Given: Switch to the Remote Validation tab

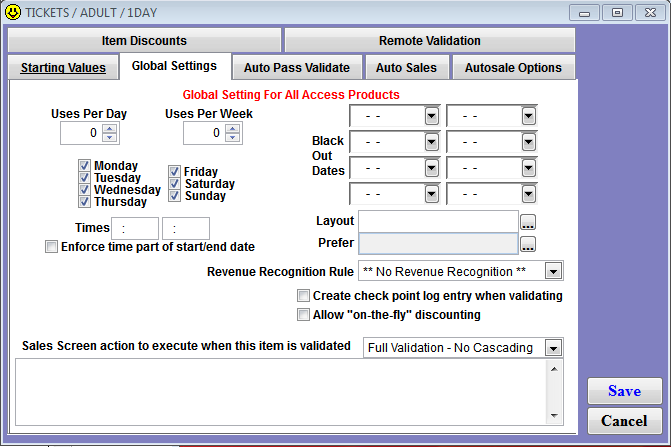Looking at the screenshot, I should coord(430,41).
